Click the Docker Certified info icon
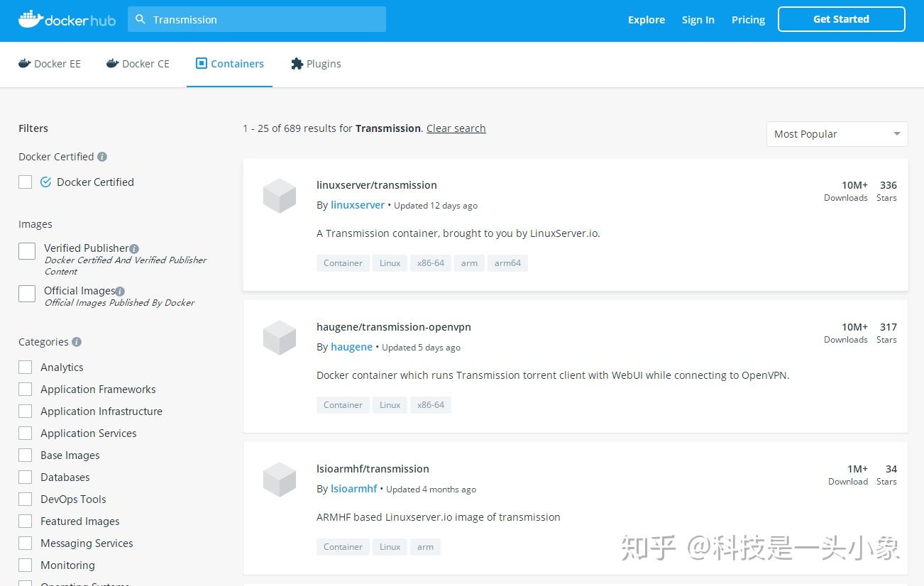Screen dimensions: 924x586 click(101, 157)
